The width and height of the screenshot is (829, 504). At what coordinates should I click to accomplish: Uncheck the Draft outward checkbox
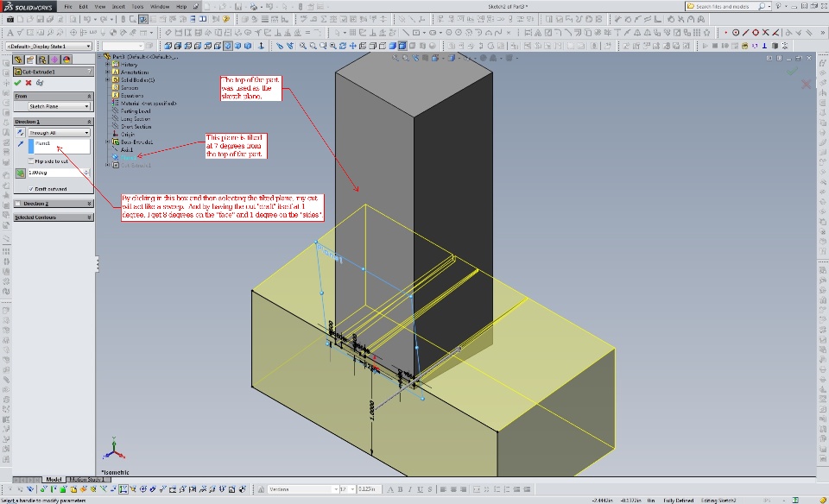pyautogui.click(x=31, y=189)
